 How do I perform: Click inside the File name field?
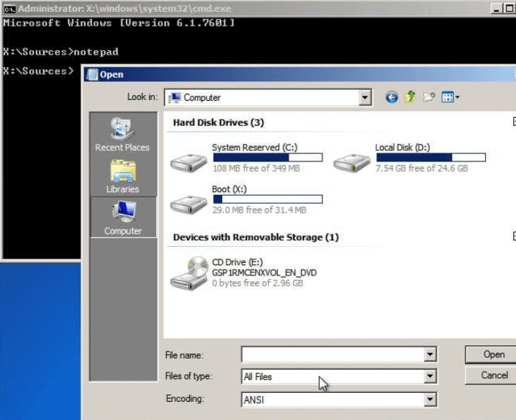[x=333, y=354]
